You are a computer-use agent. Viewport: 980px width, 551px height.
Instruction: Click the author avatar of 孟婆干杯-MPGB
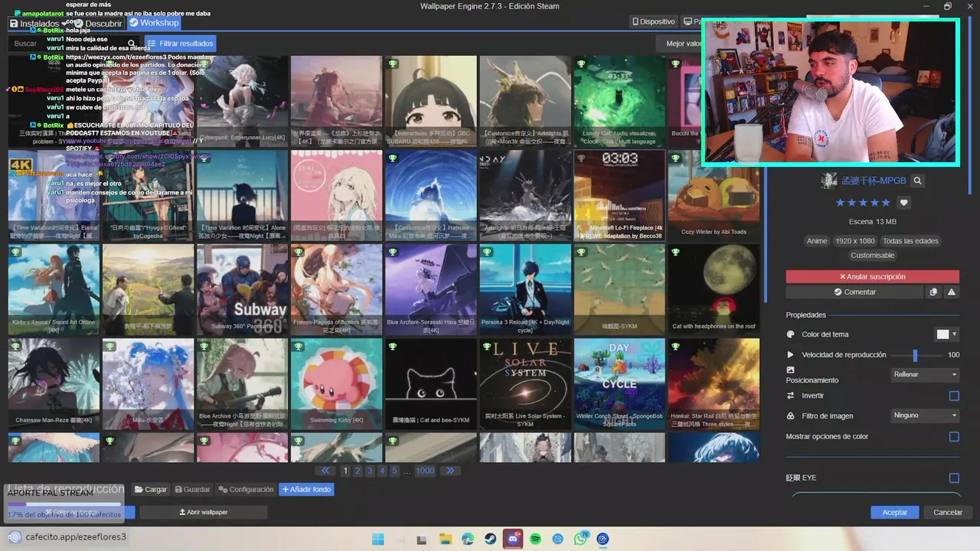pyautogui.click(x=828, y=181)
